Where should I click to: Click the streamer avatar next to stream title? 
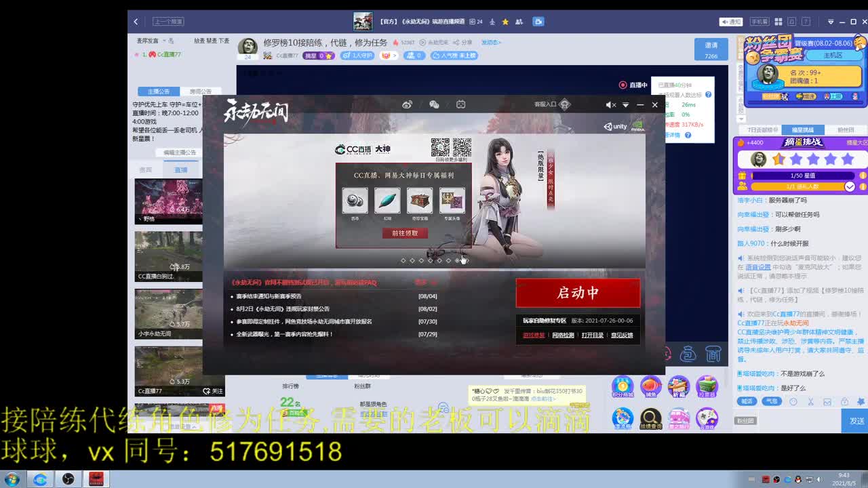point(248,46)
